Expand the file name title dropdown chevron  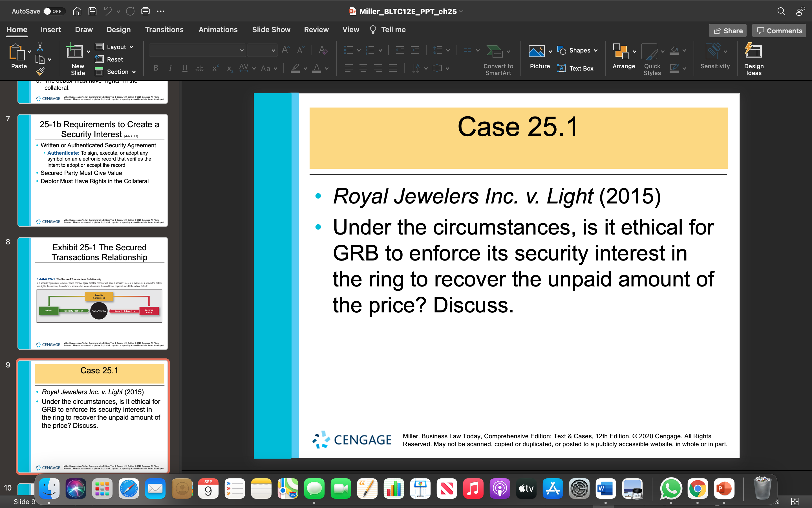(x=461, y=11)
